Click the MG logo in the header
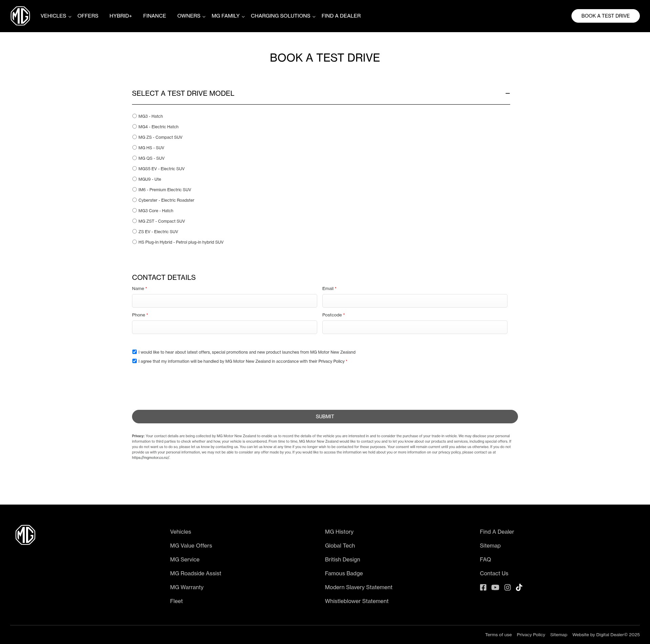 pos(20,16)
